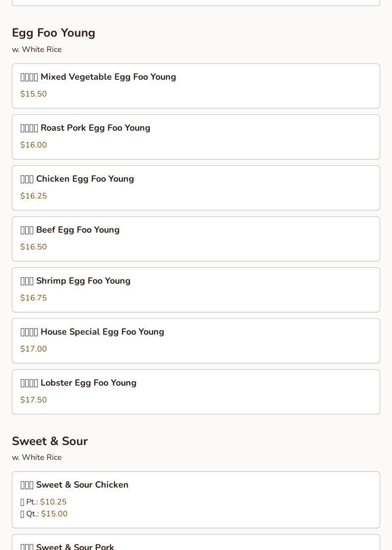392x550 pixels.
Task: Click the $16.50 Beef price
Action: [x=34, y=247]
